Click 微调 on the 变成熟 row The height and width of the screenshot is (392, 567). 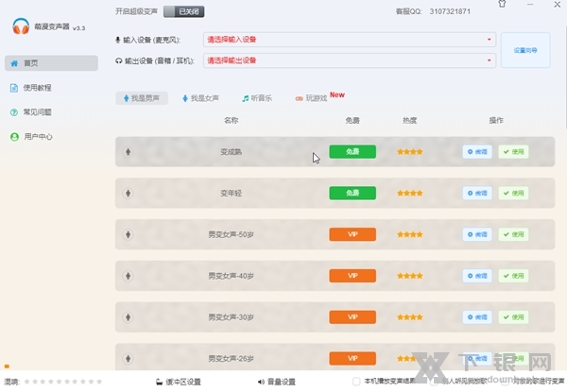(477, 152)
